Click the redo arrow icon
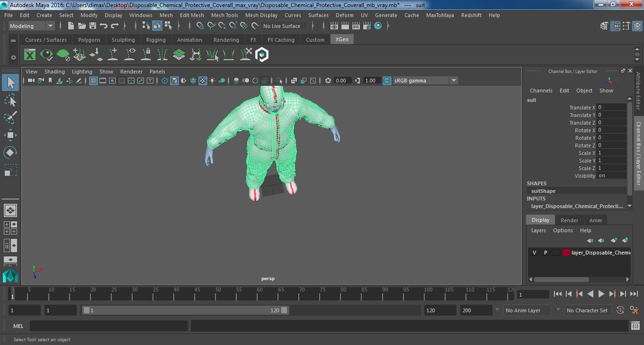Image resolution: width=644 pixels, height=345 pixels. click(x=115, y=26)
